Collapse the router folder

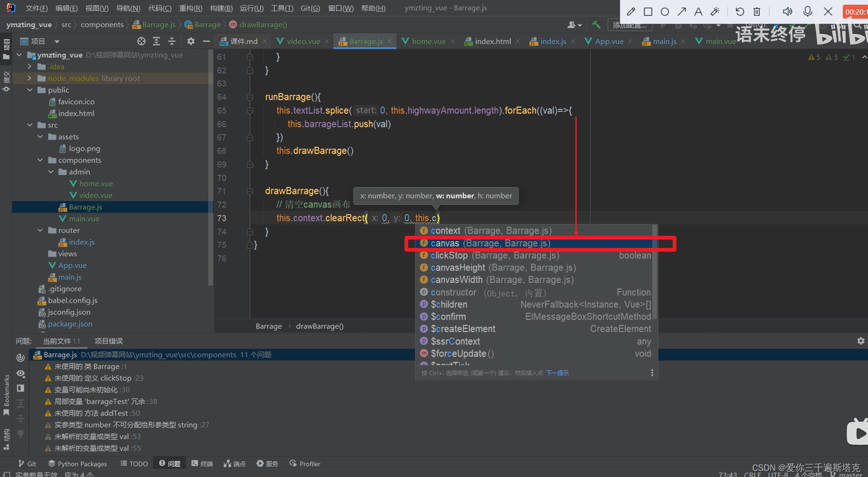pos(40,230)
